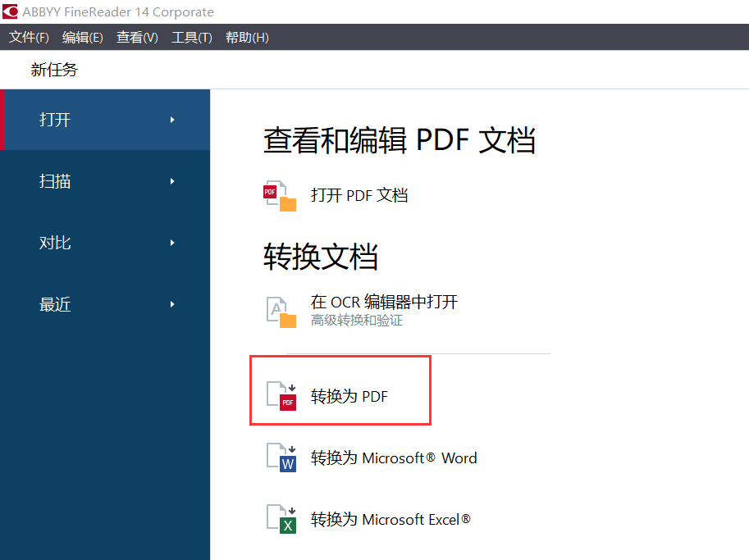Expand the arrow next to 打开

click(x=172, y=120)
